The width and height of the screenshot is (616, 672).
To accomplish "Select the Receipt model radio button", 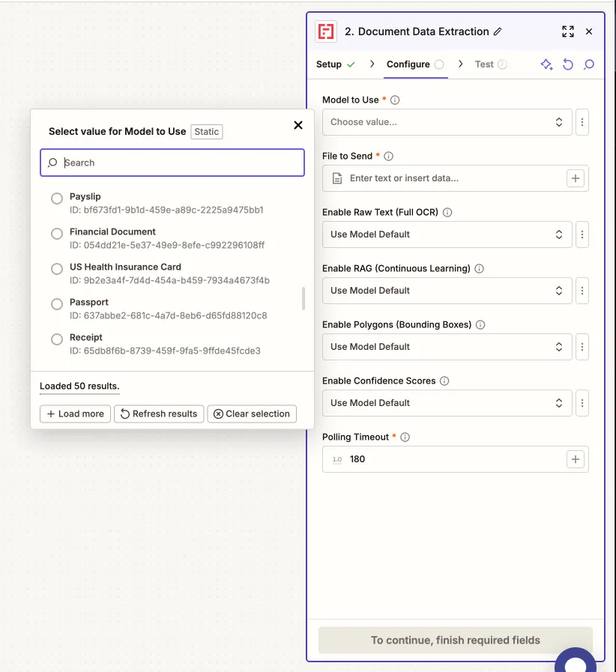I will [56, 339].
